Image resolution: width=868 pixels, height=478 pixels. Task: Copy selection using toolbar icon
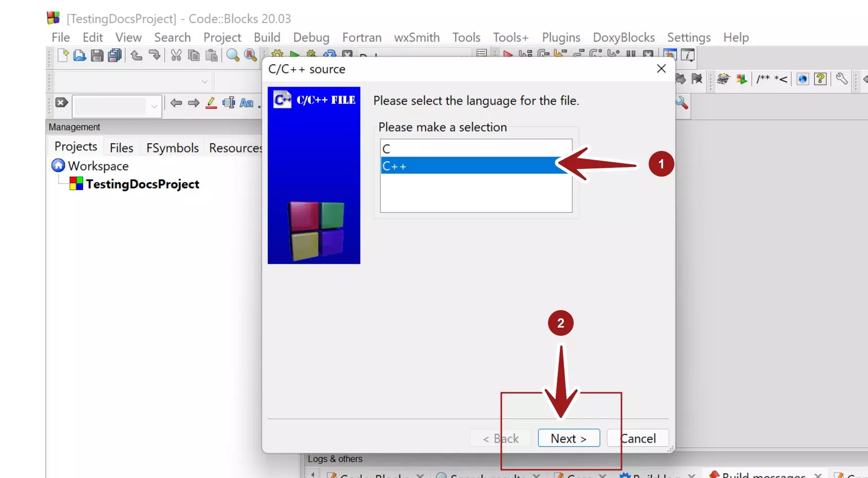[x=194, y=55]
